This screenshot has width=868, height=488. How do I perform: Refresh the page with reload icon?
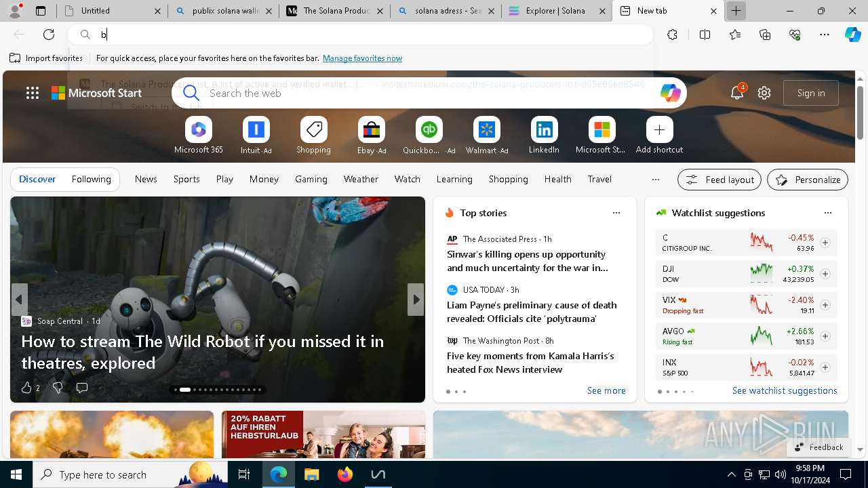49,35
